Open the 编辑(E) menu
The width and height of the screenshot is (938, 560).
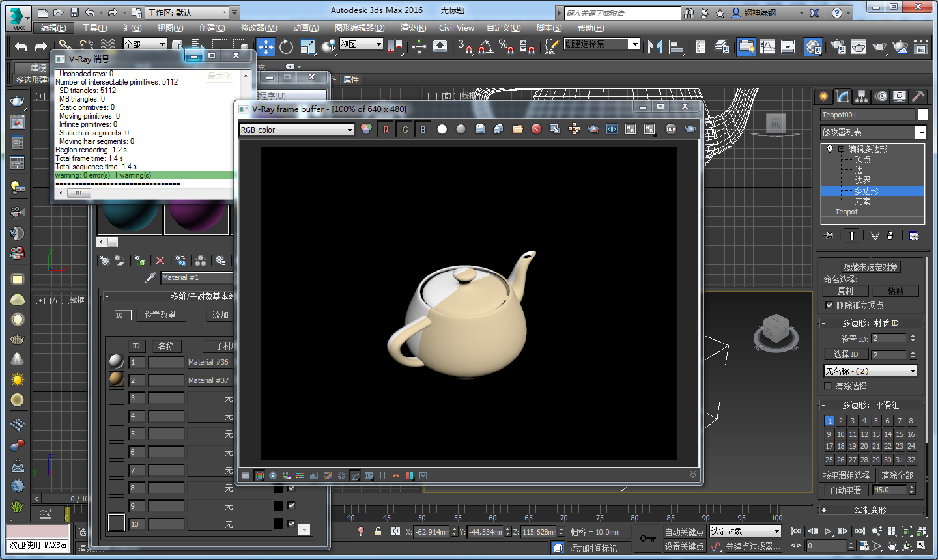coord(53,27)
